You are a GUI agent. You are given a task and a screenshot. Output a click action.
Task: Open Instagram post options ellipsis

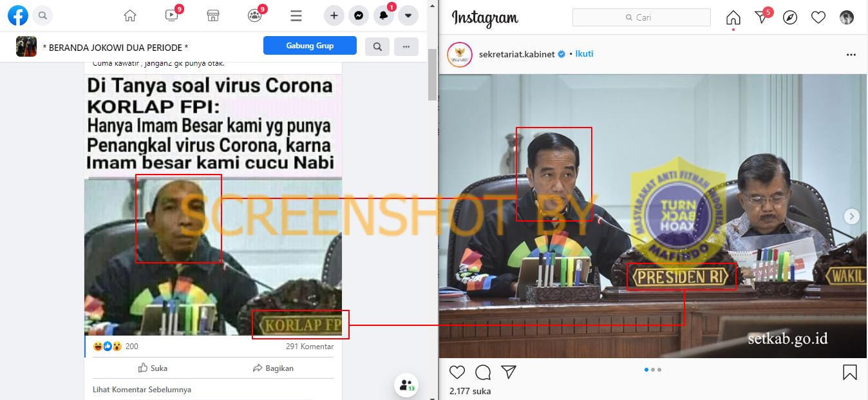tap(851, 55)
